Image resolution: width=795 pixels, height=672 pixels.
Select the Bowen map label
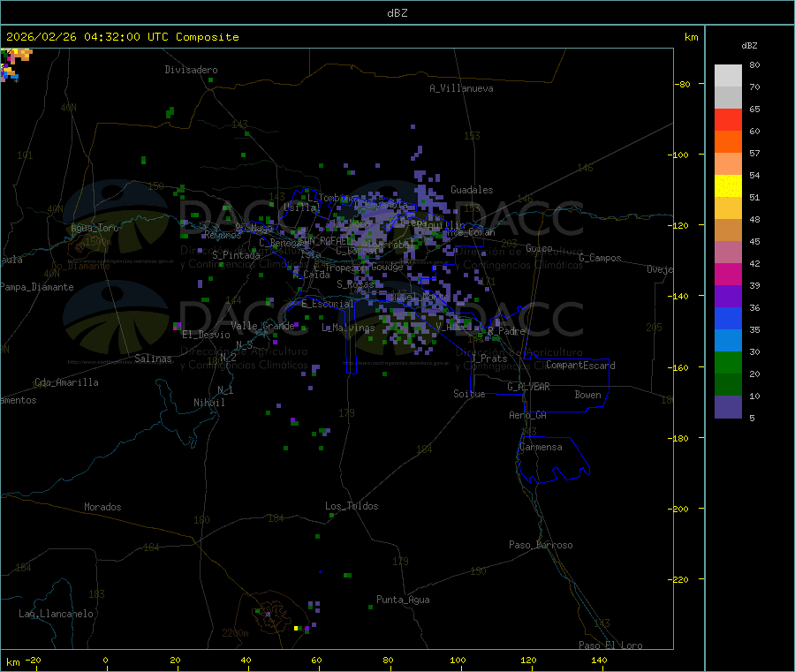587,395
